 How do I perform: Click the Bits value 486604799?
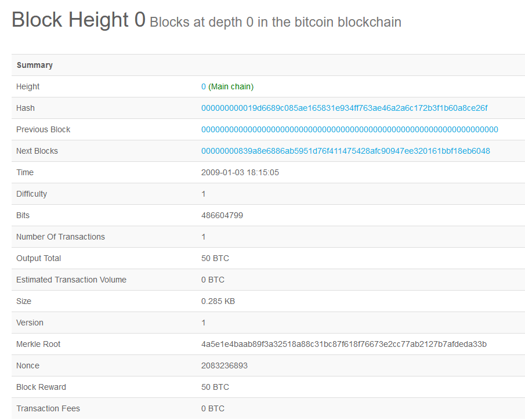pyautogui.click(x=222, y=215)
